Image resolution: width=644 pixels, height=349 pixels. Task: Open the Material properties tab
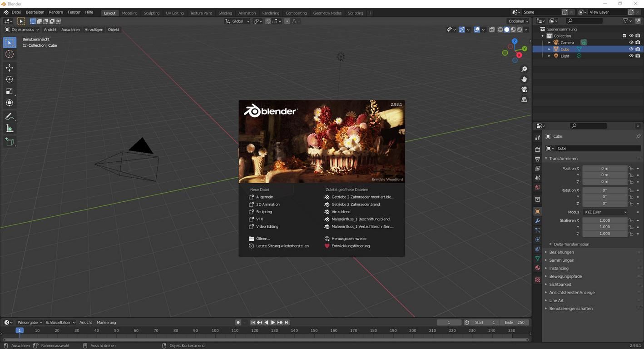click(537, 268)
